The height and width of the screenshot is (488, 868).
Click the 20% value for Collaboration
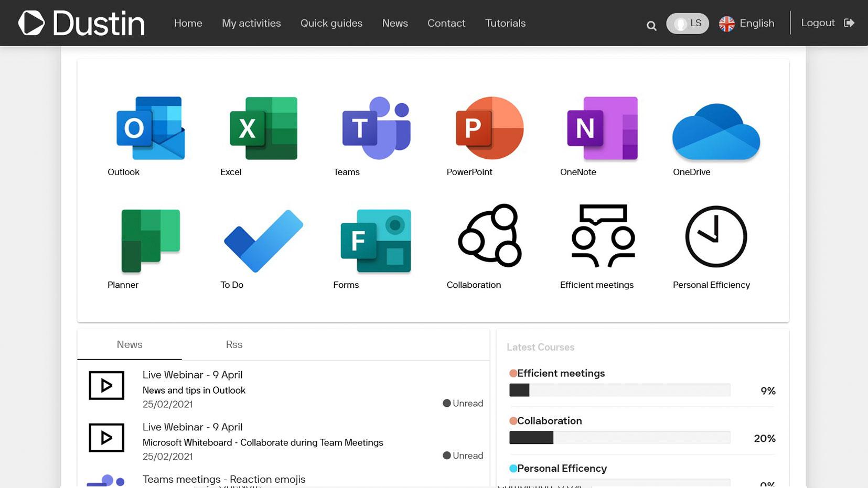coord(765,438)
